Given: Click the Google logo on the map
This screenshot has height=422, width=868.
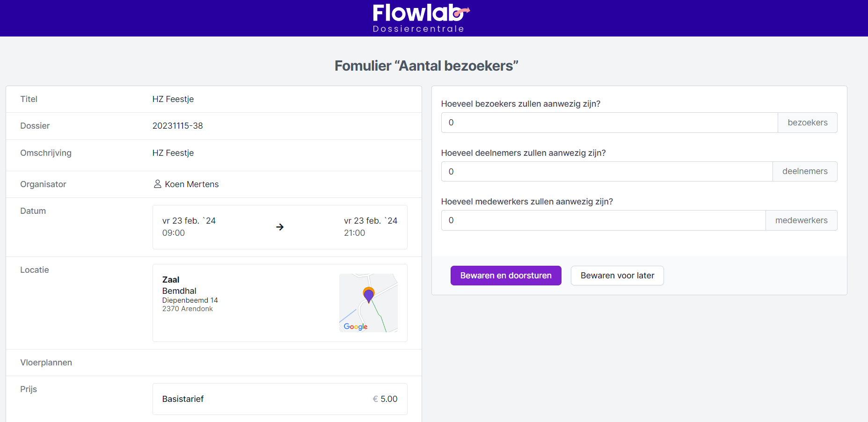Looking at the screenshot, I should pos(355,327).
